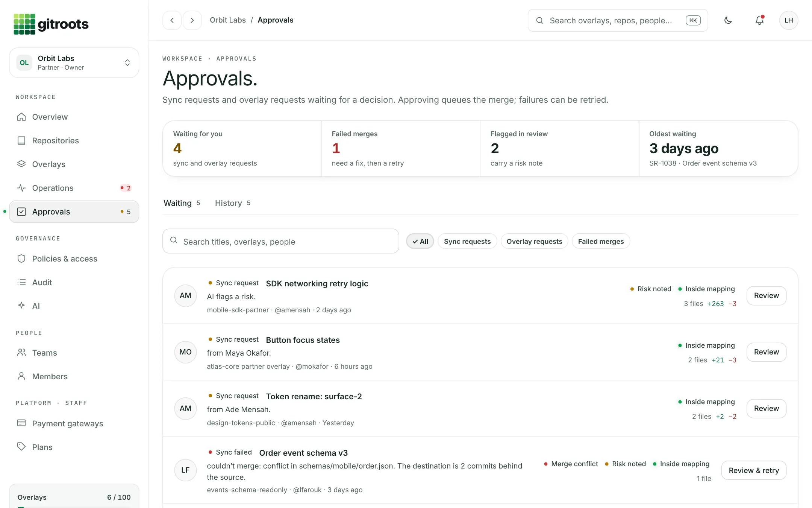Screen dimensions: 812x508
Task: Click the LF avatar on Order event row
Action: [x=185, y=470]
